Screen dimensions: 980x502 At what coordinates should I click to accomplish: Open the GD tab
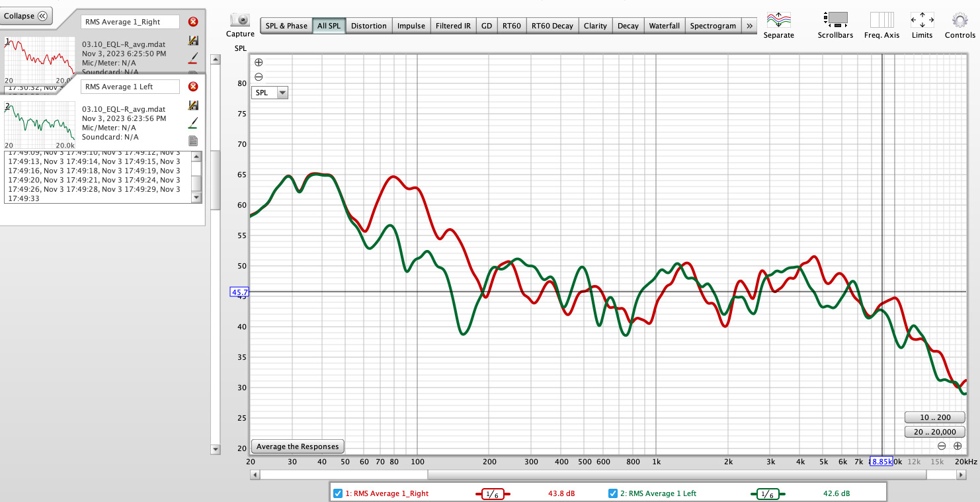click(x=487, y=26)
